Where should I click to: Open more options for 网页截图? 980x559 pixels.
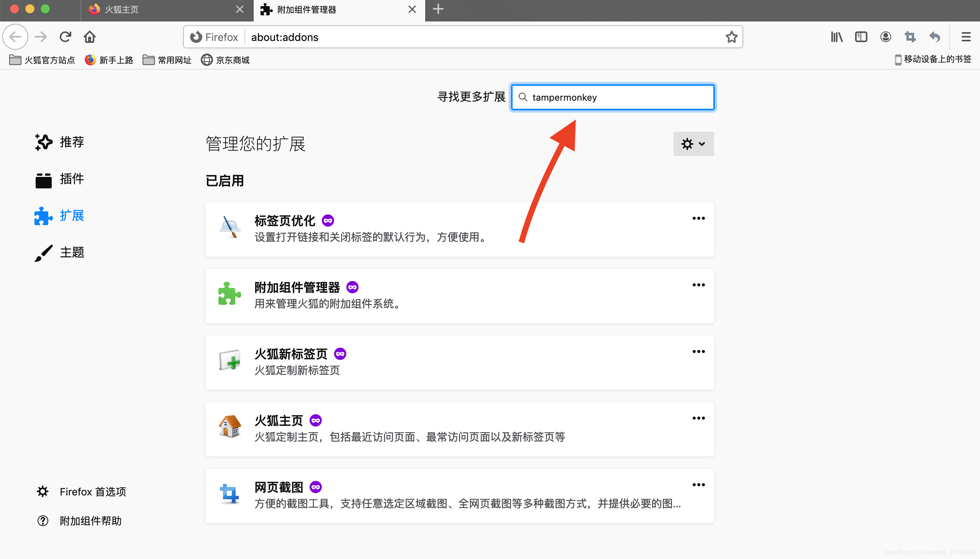coord(698,485)
